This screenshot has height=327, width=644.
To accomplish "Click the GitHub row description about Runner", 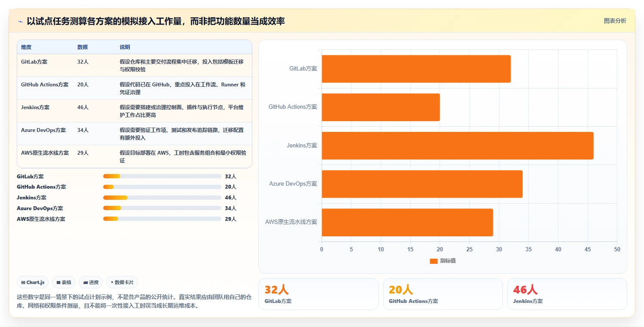I will point(183,89).
